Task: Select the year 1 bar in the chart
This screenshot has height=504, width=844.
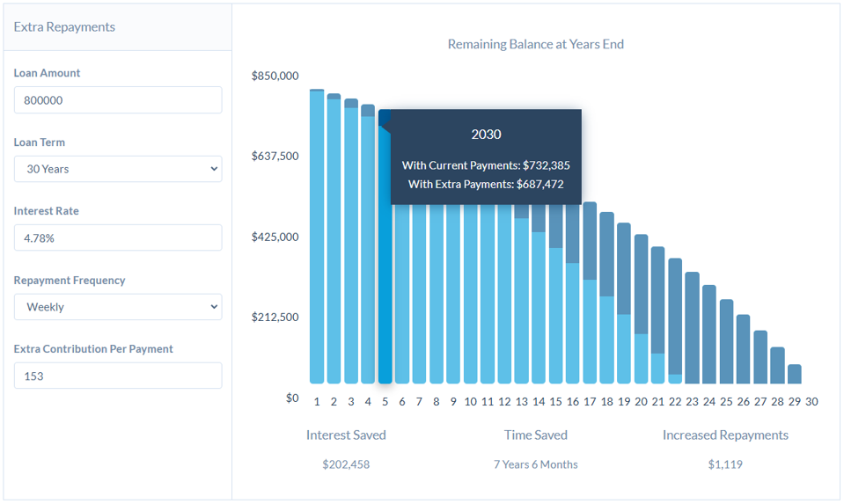Action: pyautogui.click(x=317, y=237)
